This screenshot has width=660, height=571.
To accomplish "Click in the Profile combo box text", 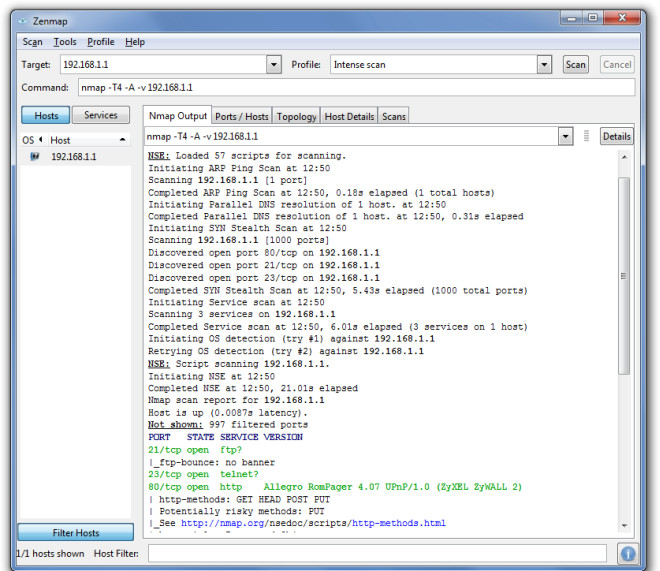I will (x=434, y=65).
